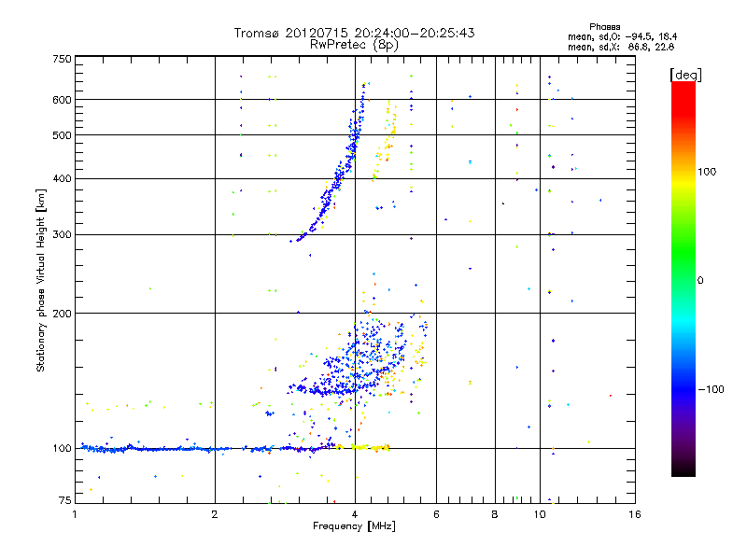Click the y-axis tick label '600'

click(x=62, y=100)
